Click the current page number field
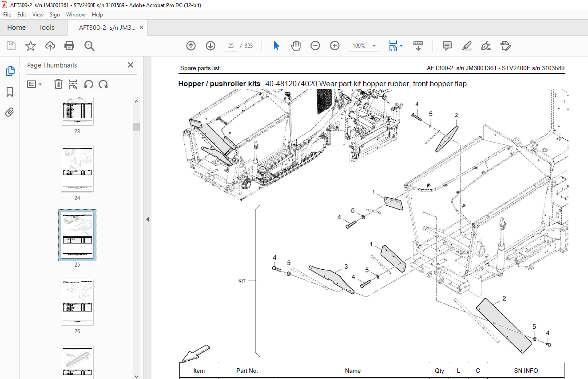588x379 pixels. [230, 46]
